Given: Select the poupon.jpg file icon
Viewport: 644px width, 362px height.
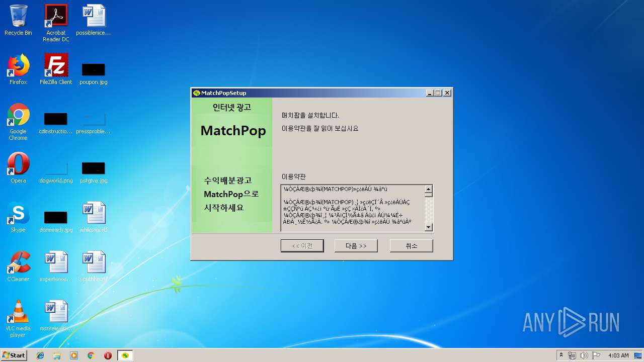Looking at the screenshot, I should 94,73.
